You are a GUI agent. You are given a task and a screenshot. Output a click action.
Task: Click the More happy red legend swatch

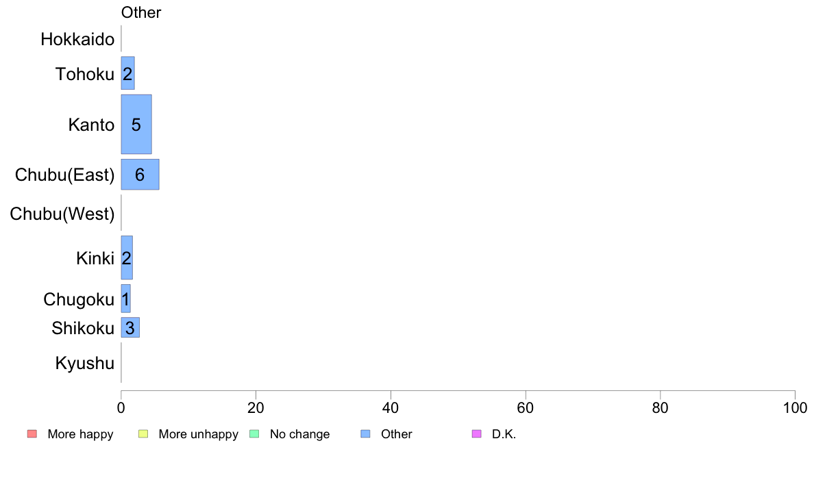coord(32,434)
